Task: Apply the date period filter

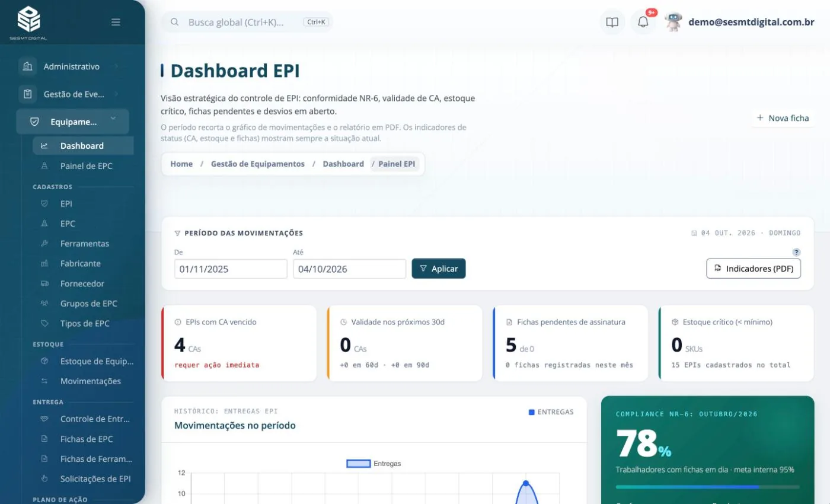Action: (x=439, y=269)
